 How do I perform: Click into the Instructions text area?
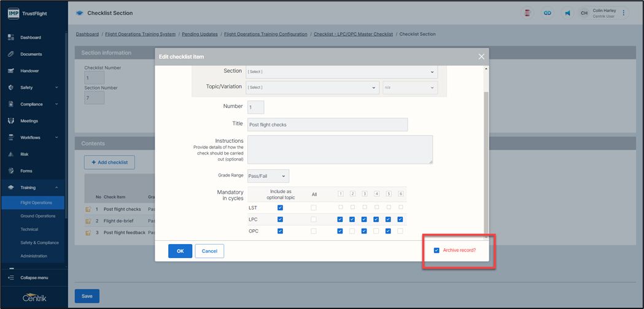(x=339, y=150)
